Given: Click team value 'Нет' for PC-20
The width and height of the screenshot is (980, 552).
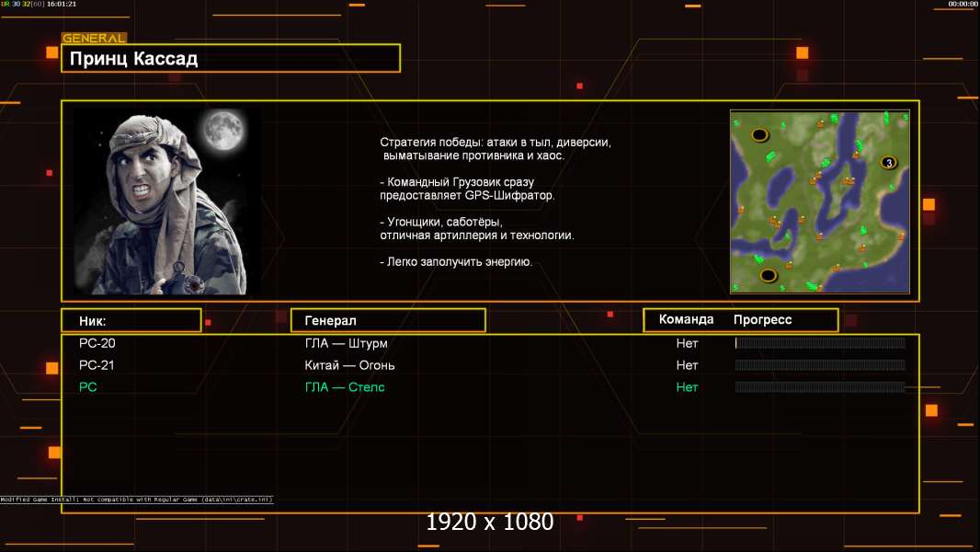Looking at the screenshot, I should point(687,343).
